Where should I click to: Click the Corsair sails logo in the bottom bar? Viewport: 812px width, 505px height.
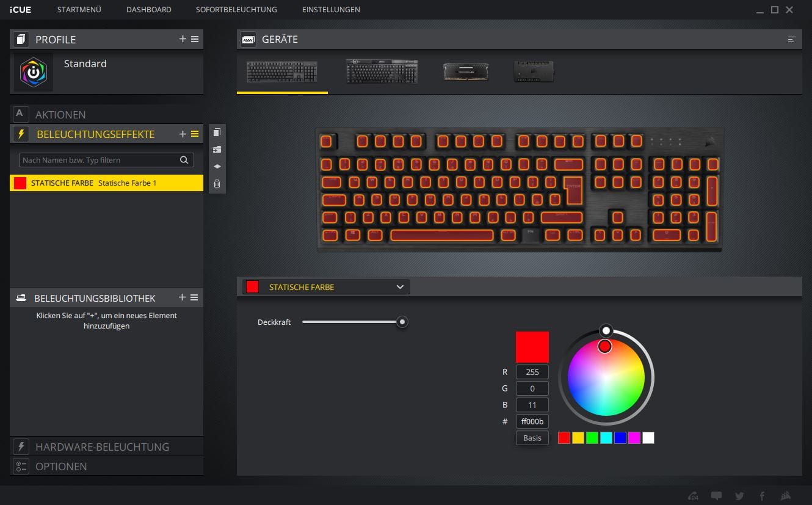click(786, 496)
